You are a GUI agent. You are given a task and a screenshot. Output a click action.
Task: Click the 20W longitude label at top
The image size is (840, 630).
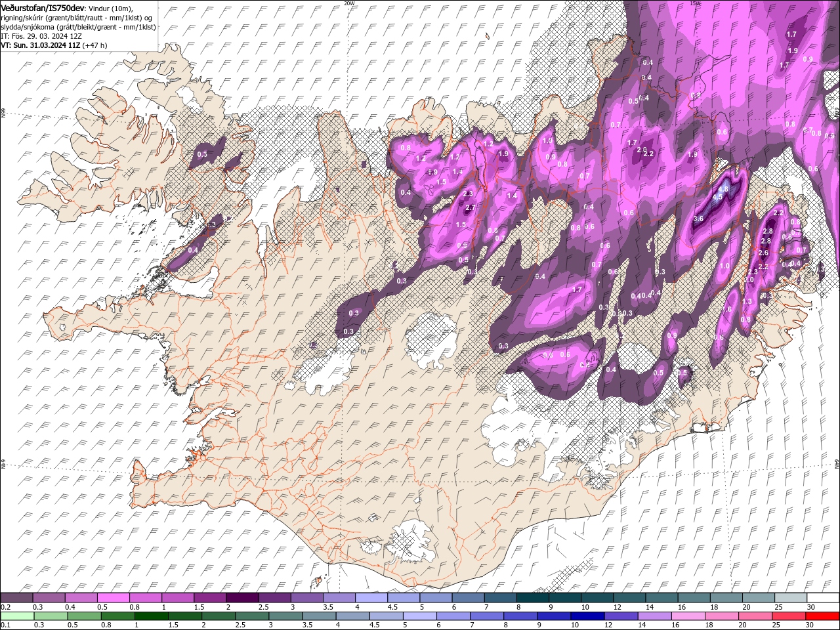click(349, 3)
